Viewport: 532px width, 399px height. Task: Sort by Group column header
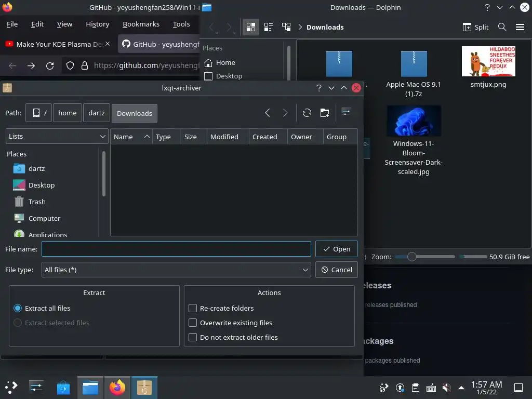pyautogui.click(x=340, y=137)
